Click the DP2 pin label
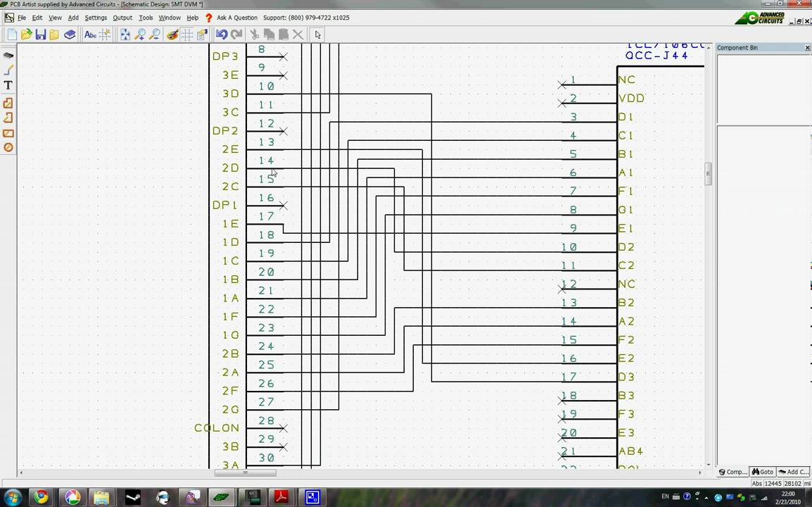The height and width of the screenshot is (507, 812). coord(225,131)
